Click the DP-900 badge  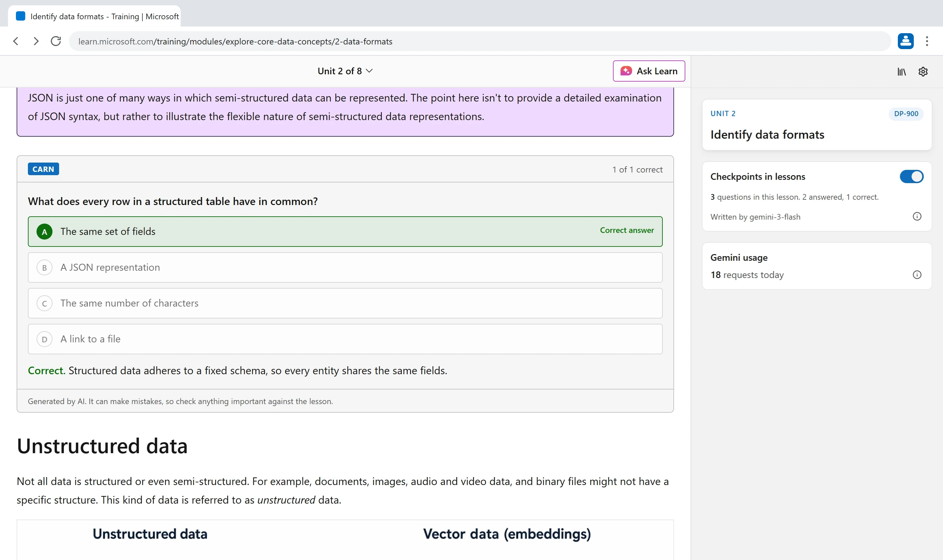(x=905, y=113)
